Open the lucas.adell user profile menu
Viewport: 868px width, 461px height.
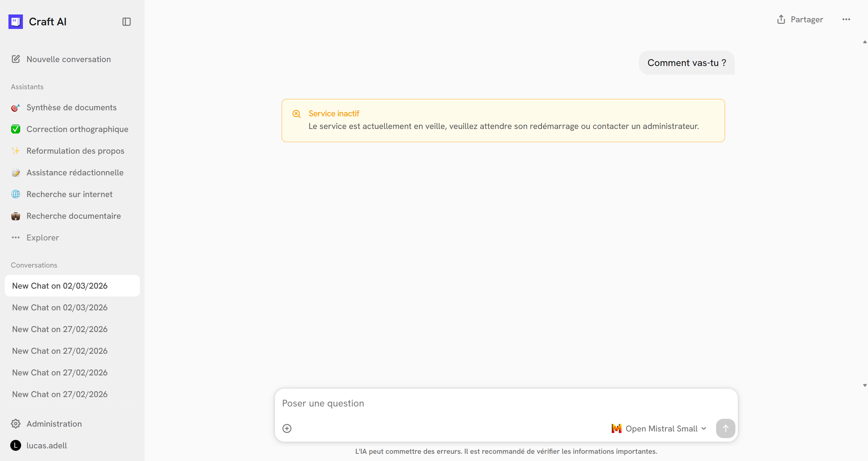coord(46,446)
